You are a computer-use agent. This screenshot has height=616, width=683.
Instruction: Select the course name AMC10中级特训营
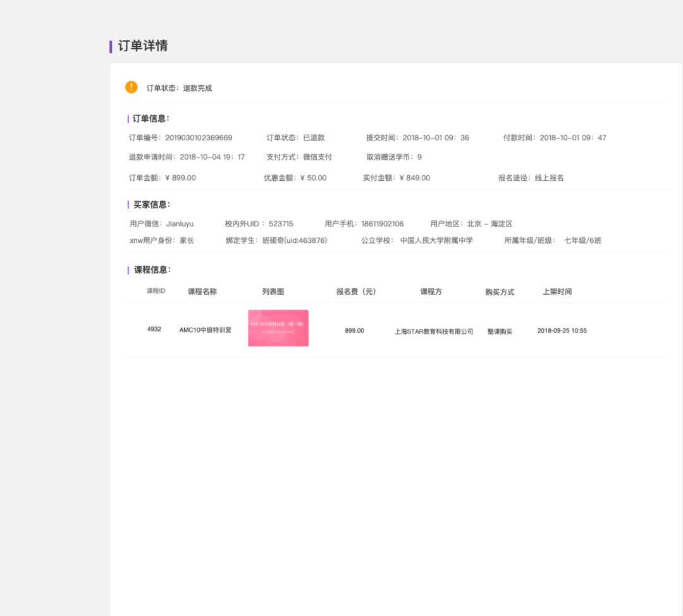205,330
